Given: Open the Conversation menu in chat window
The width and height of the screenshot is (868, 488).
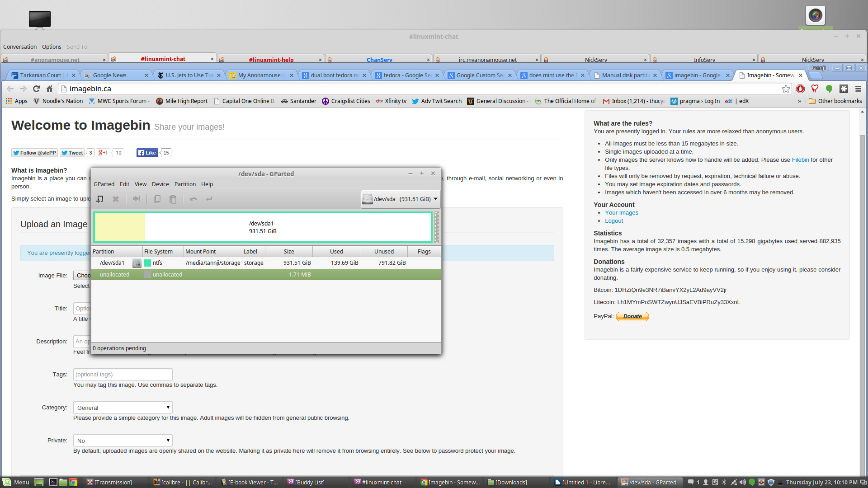Looking at the screenshot, I should point(20,47).
